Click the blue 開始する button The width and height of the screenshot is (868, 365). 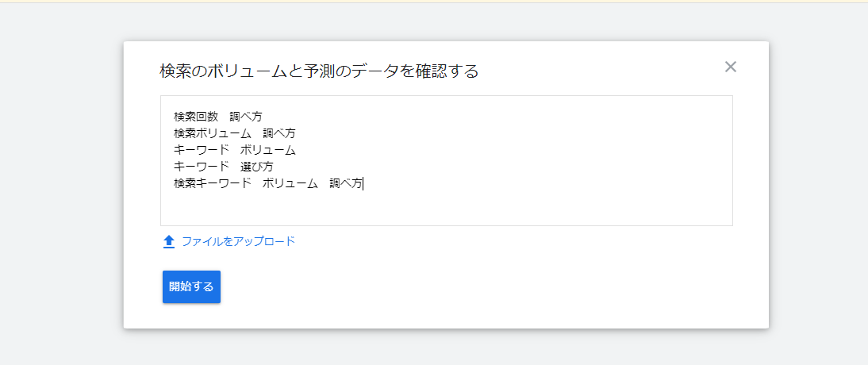coord(191,287)
